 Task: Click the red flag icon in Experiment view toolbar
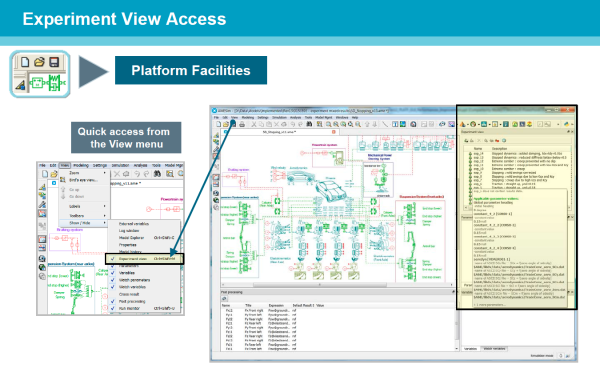pyautogui.click(x=497, y=140)
